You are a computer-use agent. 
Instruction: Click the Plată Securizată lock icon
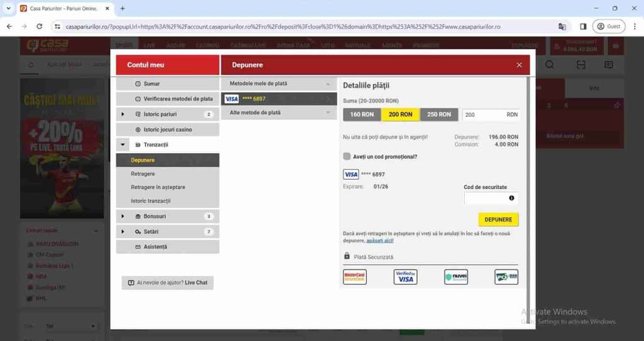pos(347,256)
